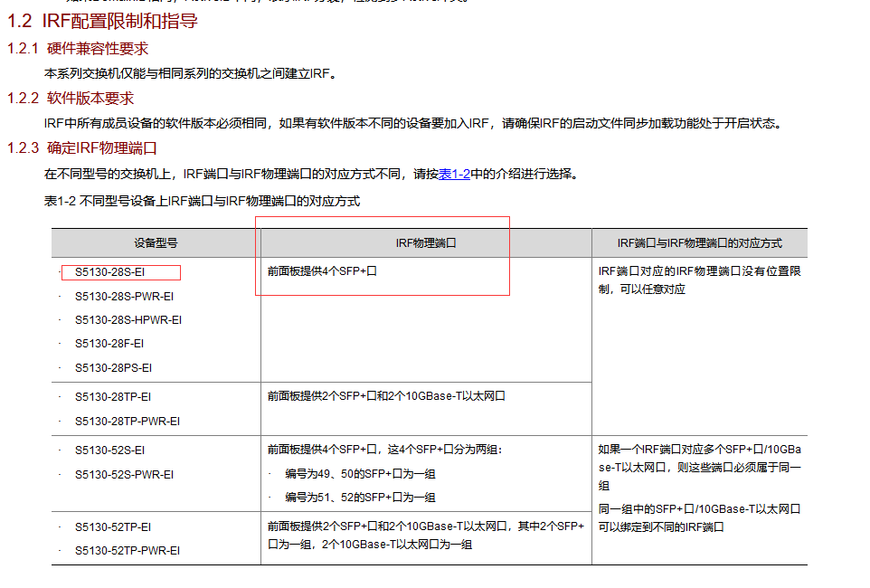Select model S5130-28TP-EI
Screen dimensions: 870x588
(x=113, y=397)
